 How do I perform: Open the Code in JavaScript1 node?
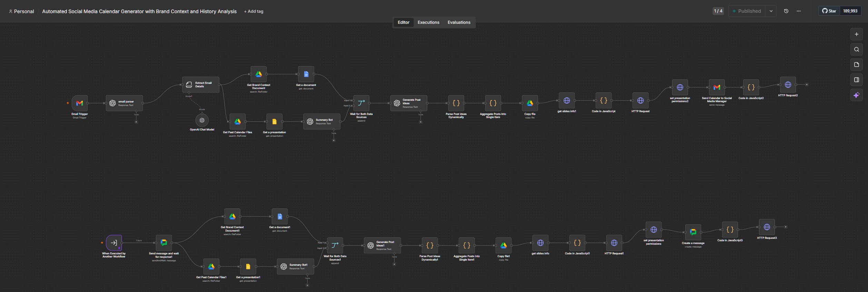coord(577,243)
